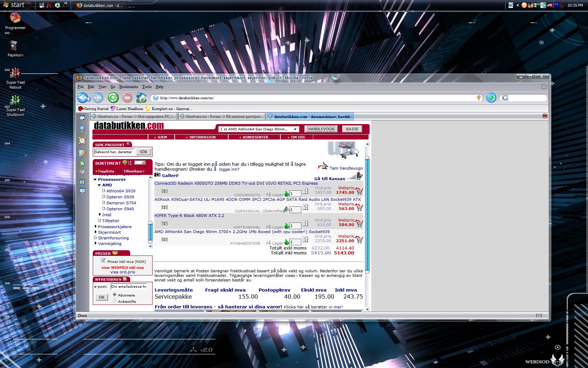The width and height of the screenshot is (588, 368).
Task: Click quantity field in the AMD Athlon64 row
Action: point(295,242)
